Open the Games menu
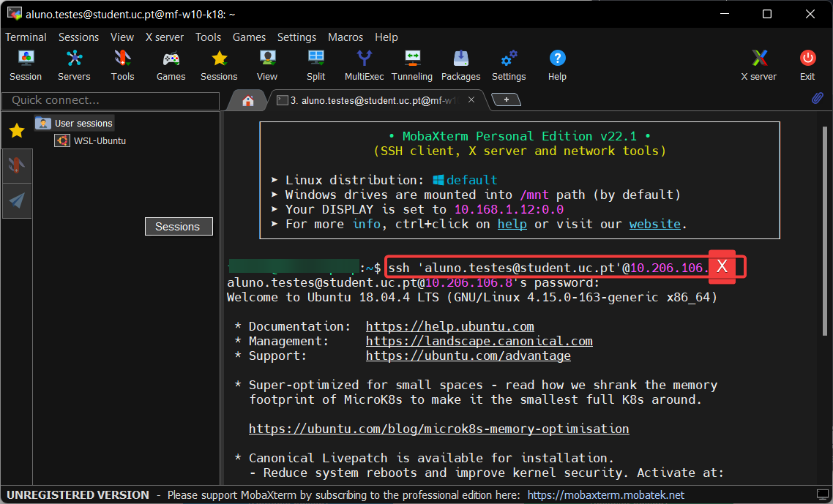The width and height of the screenshot is (833, 504). [249, 37]
